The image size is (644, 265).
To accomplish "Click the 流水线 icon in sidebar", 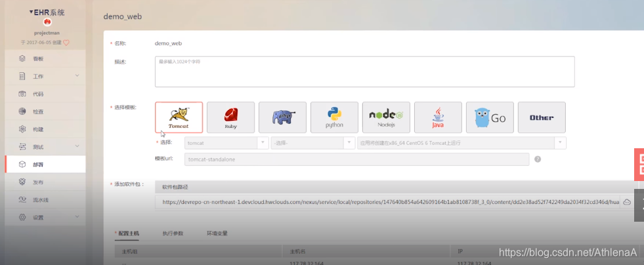I will point(22,200).
